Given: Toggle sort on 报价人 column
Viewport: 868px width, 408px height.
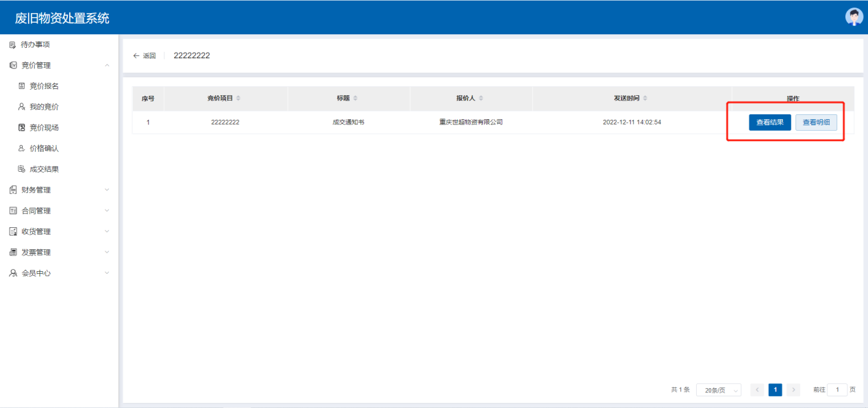Looking at the screenshot, I should coord(481,99).
